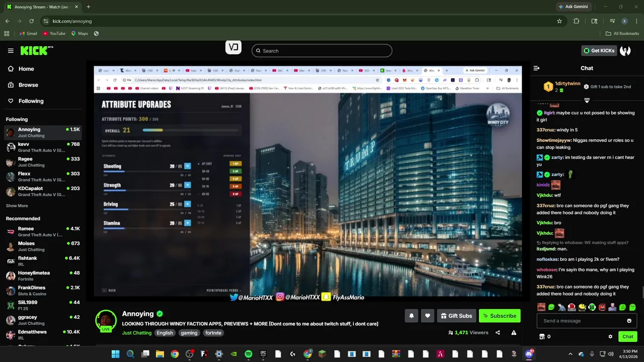Toggle notifications bell for Annoying

click(x=412, y=316)
